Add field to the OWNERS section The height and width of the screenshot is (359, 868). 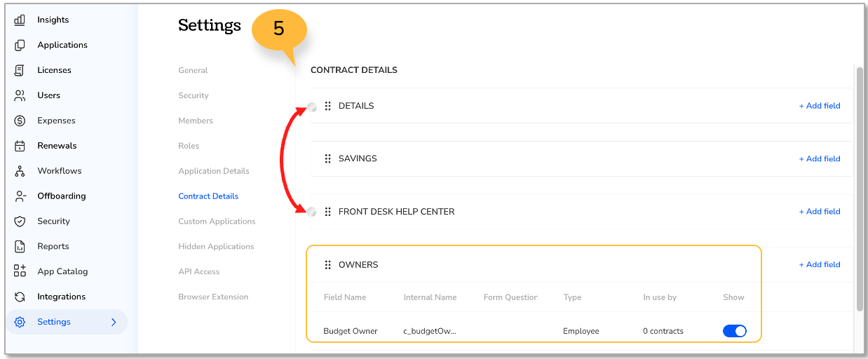tap(820, 264)
